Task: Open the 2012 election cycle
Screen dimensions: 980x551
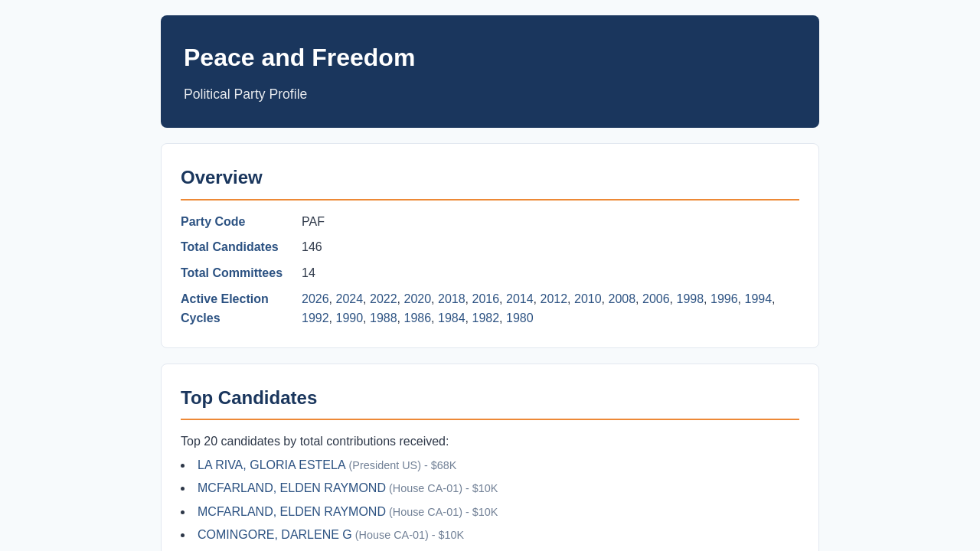Action: pyautogui.click(x=554, y=299)
